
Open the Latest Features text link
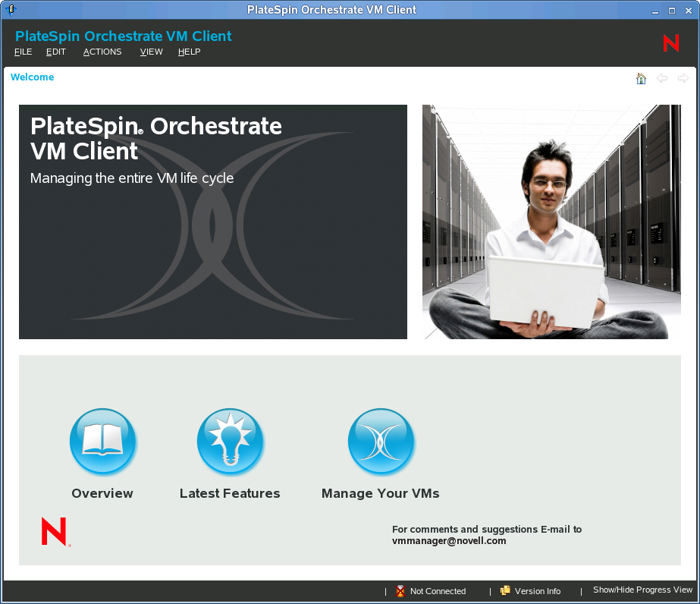(x=230, y=493)
